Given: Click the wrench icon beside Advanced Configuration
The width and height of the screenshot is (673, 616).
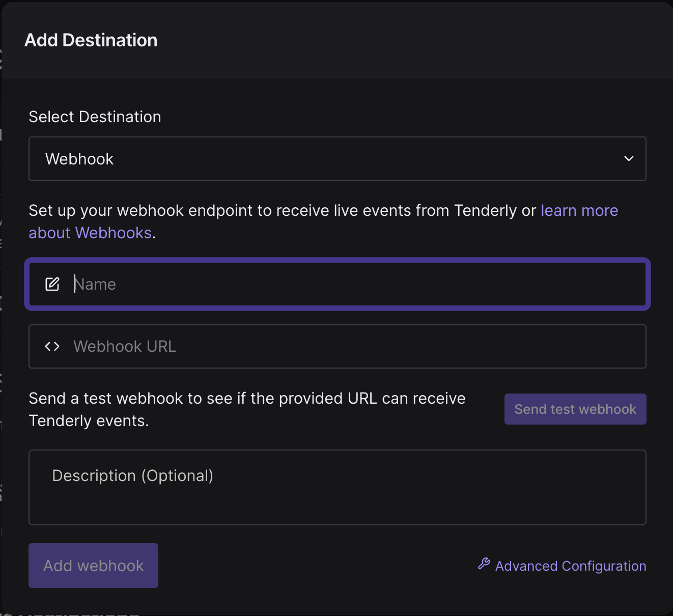Looking at the screenshot, I should click(x=484, y=564).
